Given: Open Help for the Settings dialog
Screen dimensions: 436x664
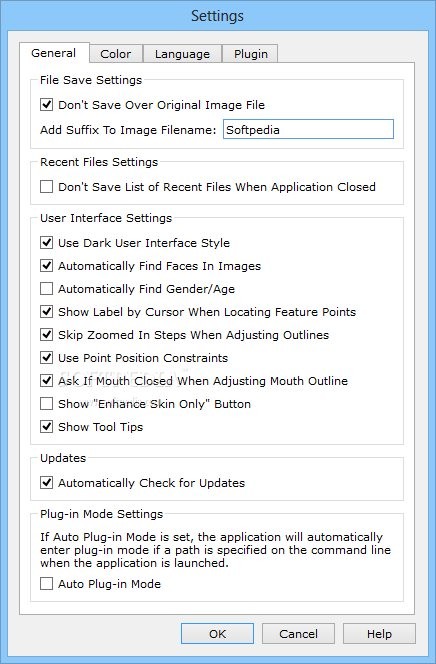Looking at the screenshot, I should [379, 634].
